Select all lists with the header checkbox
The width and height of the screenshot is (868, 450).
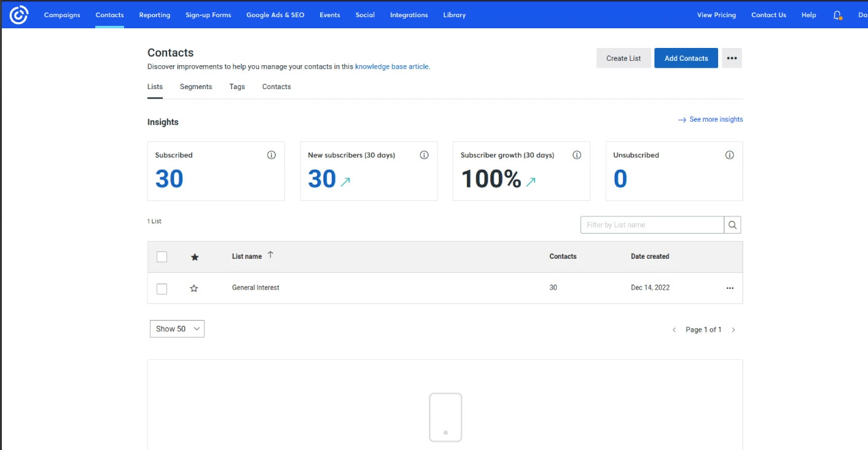tap(162, 256)
